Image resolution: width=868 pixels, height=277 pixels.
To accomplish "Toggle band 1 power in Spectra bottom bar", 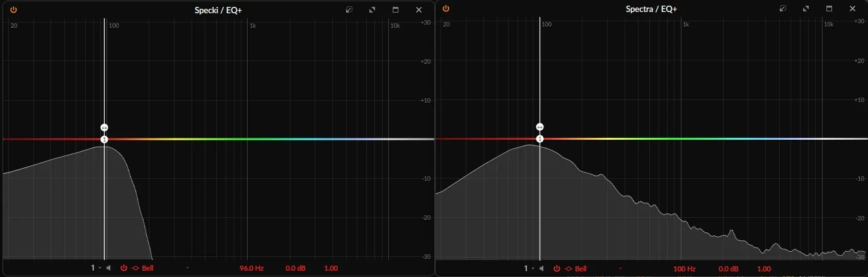I will [x=557, y=269].
